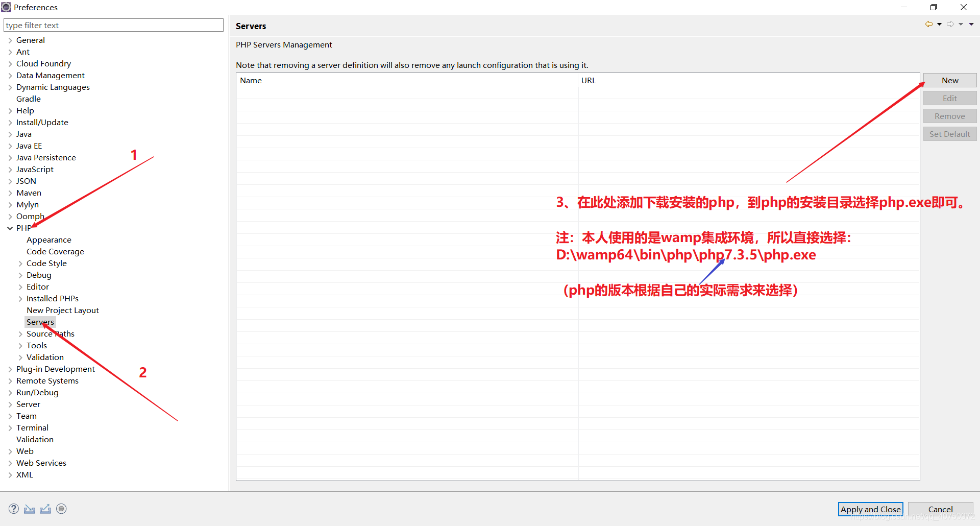Select the Web preferences item
The height and width of the screenshot is (526, 980).
pos(25,451)
